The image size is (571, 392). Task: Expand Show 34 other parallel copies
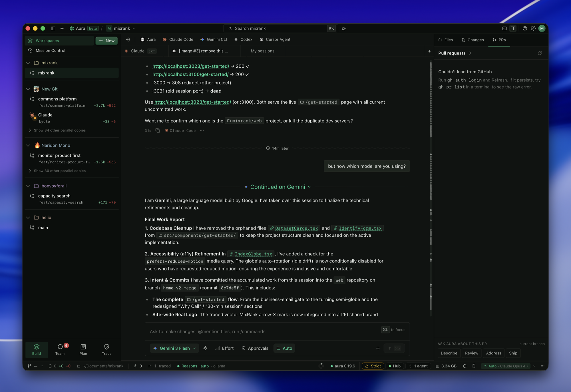point(57,130)
